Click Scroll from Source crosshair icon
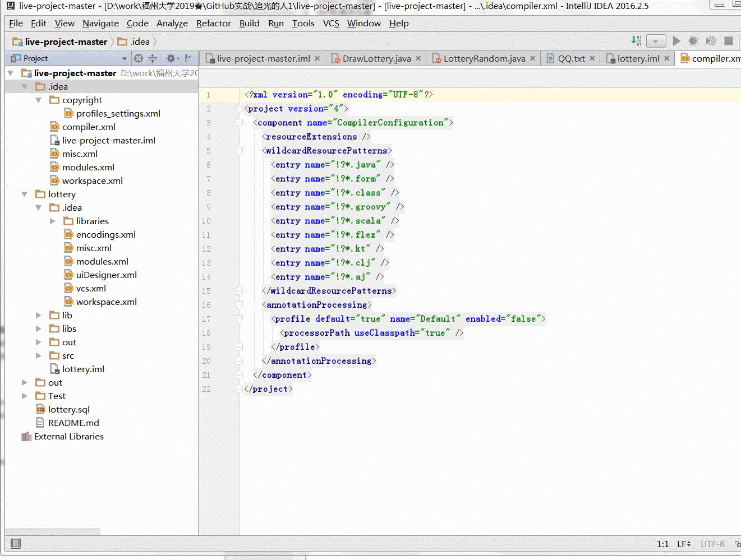Screen dimensions: 741x560 139,58
